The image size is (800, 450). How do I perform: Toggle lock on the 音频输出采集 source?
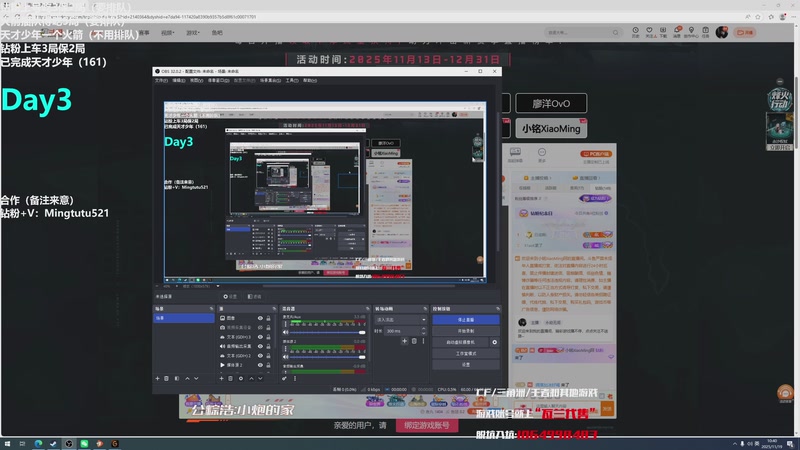pyautogui.click(x=268, y=346)
